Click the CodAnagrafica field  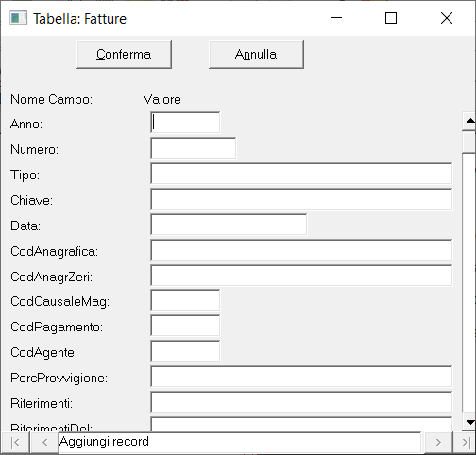pos(301,250)
